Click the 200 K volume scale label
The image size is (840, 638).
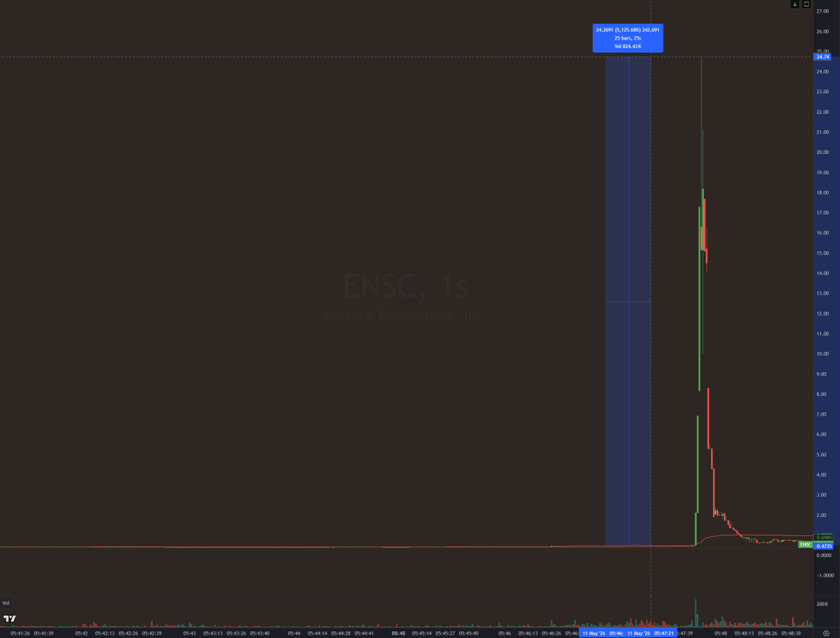pyautogui.click(x=822, y=603)
